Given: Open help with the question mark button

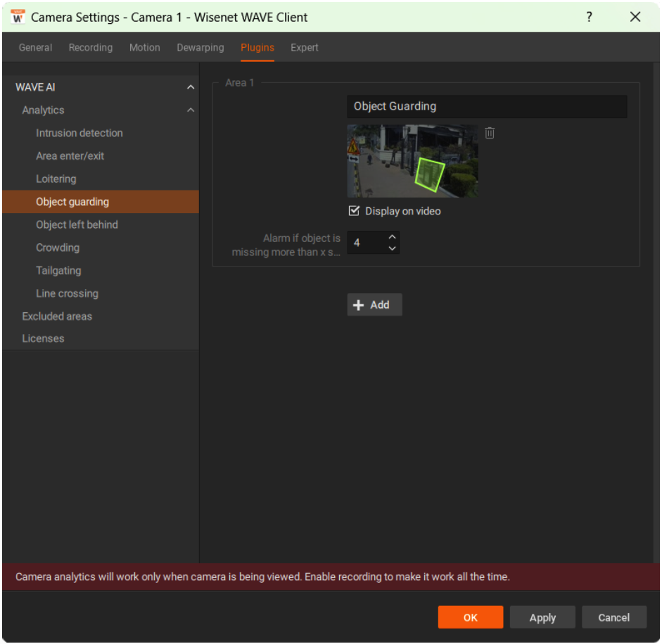Looking at the screenshot, I should 589,17.
